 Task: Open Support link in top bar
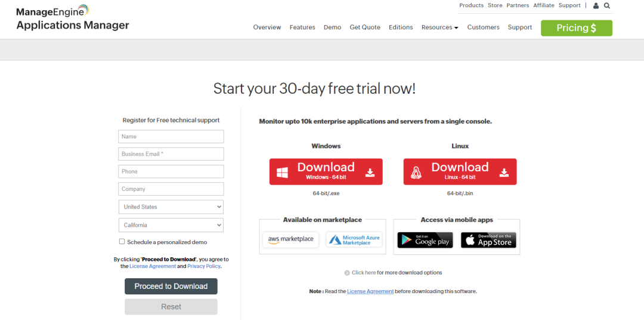tap(569, 5)
